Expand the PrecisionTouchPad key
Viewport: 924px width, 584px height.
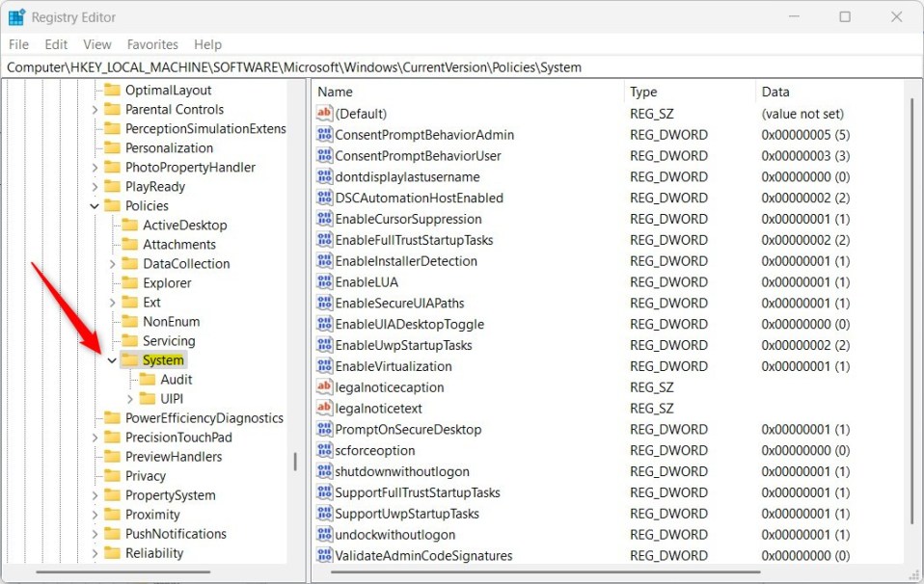tap(95, 438)
